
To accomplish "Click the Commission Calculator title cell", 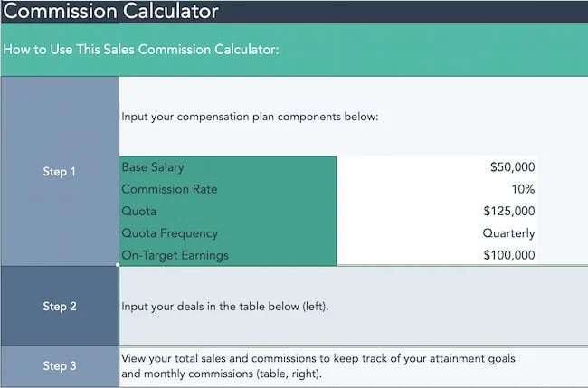I will pos(112,12).
